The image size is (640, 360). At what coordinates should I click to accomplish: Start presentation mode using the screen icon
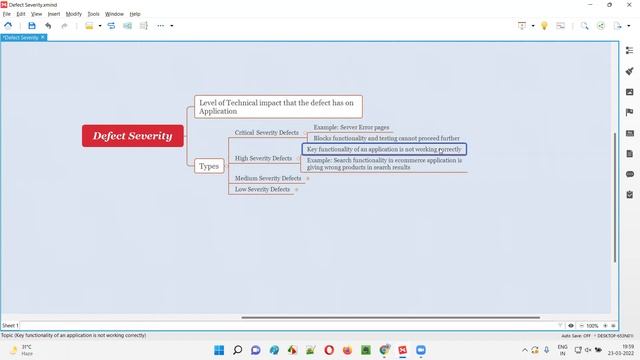click(522, 26)
